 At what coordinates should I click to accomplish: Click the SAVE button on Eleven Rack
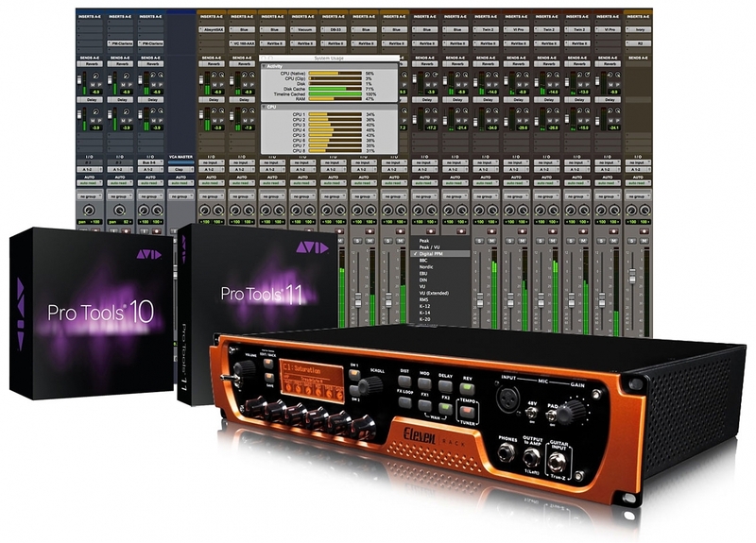click(268, 376)
